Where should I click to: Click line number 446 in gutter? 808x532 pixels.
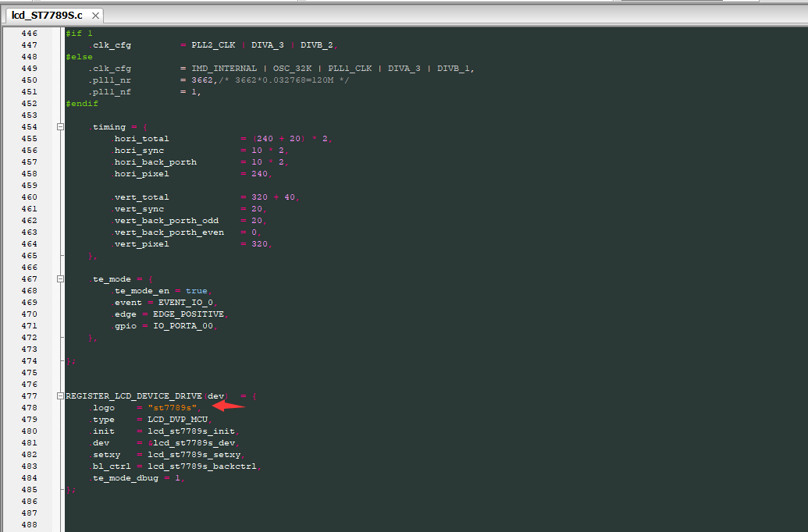point(30,34)
